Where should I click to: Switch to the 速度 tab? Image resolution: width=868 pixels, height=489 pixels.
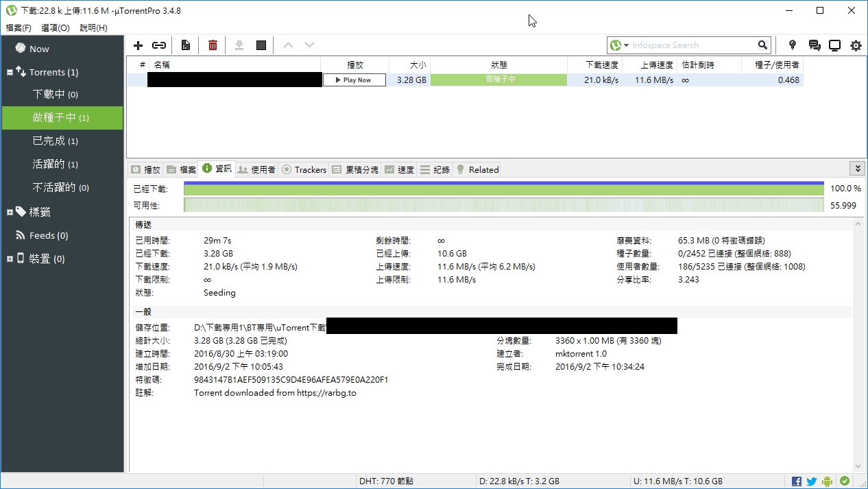pos(399,169)
